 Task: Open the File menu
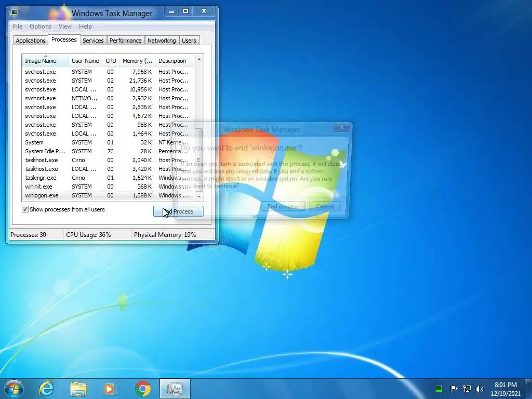point(18,26)
